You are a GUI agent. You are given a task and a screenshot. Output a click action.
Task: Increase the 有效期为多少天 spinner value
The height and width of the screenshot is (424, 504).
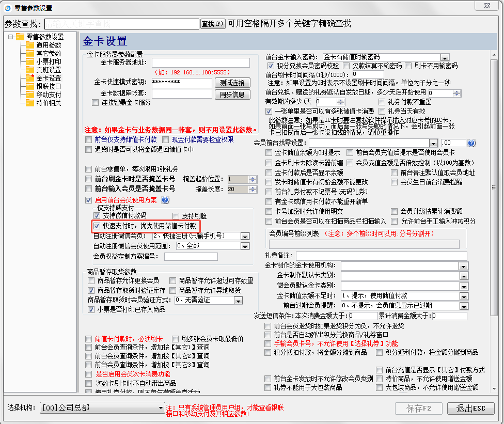(340, 100)
